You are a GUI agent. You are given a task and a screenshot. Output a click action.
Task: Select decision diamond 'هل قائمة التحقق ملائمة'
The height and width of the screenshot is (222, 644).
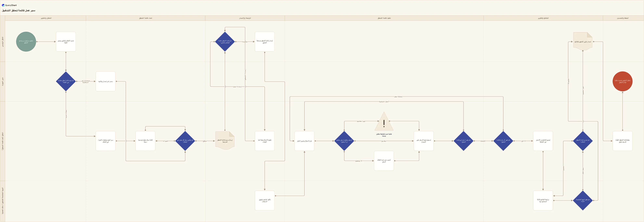(225, 42)
